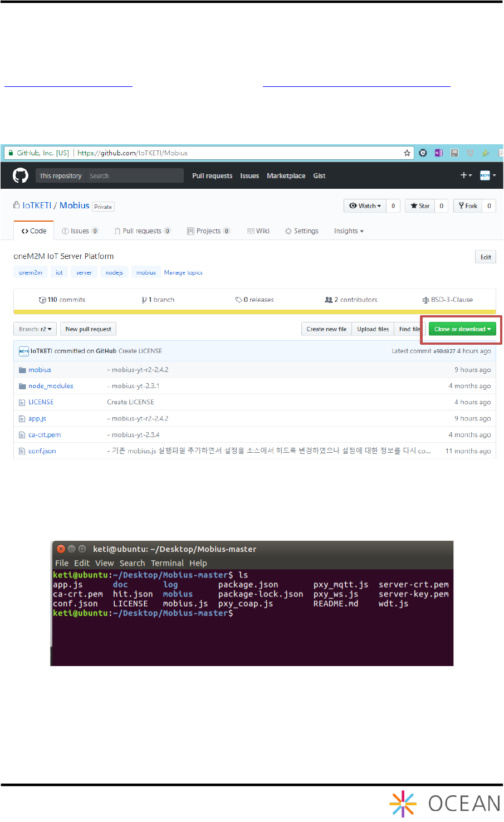Switch to the Code tab
The image size is (504, 822).
click(34, 231)
